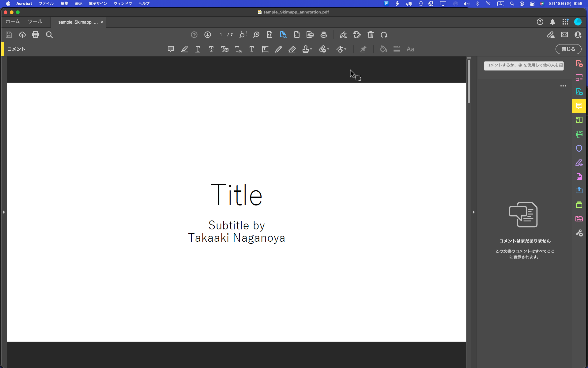The height and width of the screenshot is (368, 588).
Task: Upload the file to the cloud
Action: pyautogui.click(x=22, y=35)
